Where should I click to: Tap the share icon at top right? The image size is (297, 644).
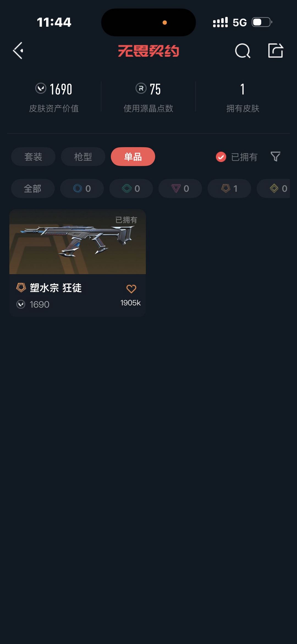click(276, 50)
